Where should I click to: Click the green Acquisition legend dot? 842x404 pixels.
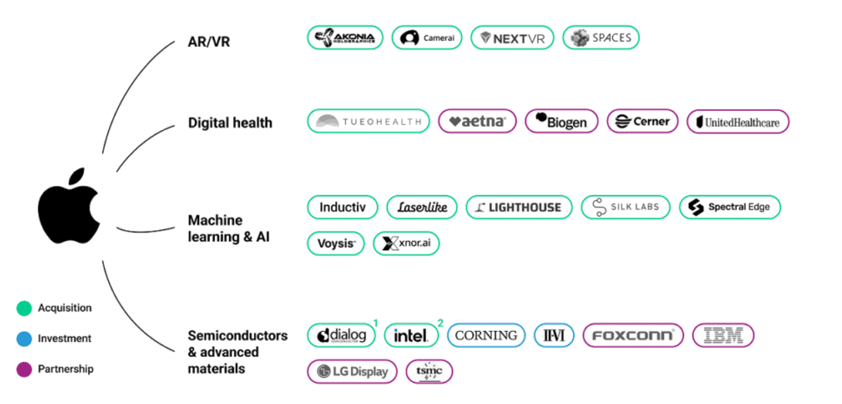tap(24, 308)
